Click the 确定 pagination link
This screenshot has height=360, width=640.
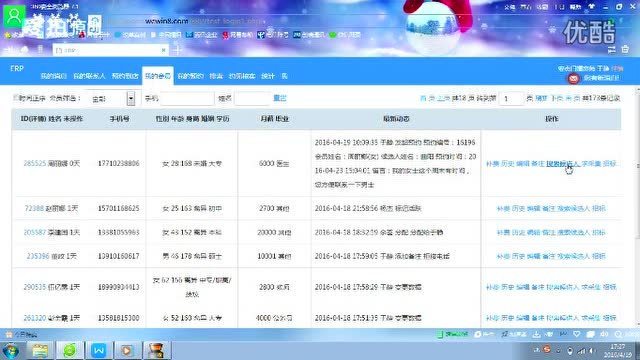click(541, 98)
